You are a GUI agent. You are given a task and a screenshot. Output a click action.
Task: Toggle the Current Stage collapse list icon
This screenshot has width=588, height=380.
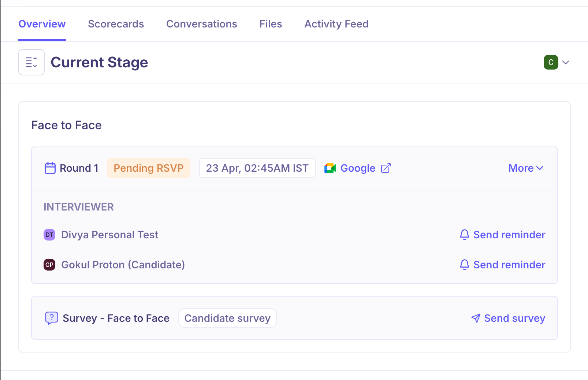pos(31,62)
